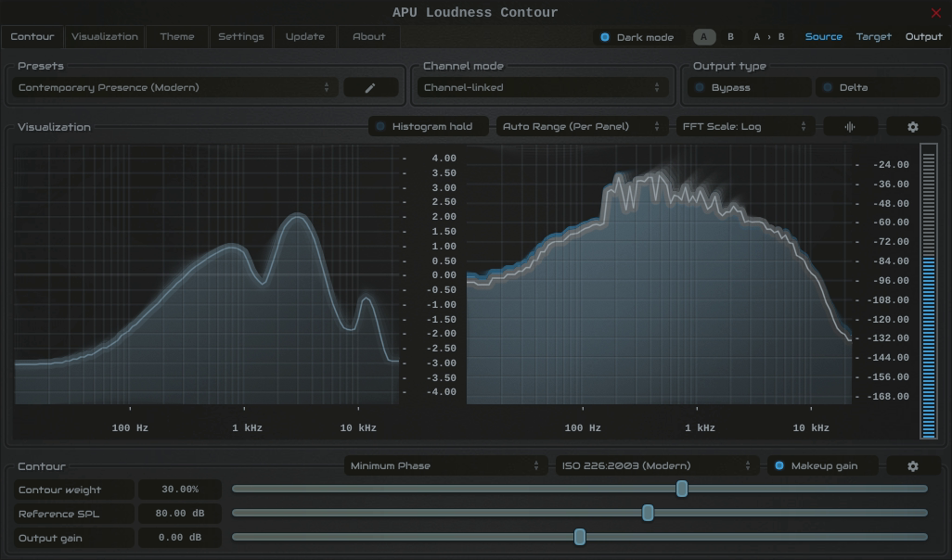Click Contour weight value 30.00%
This screenshot has width=952, height=560.
180,490
